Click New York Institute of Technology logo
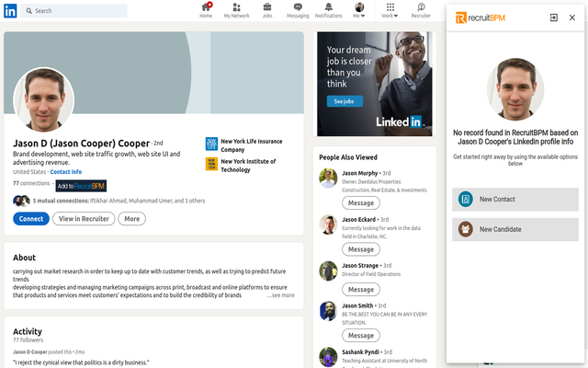This screenshot has height=368, width=588. point(211,164)
